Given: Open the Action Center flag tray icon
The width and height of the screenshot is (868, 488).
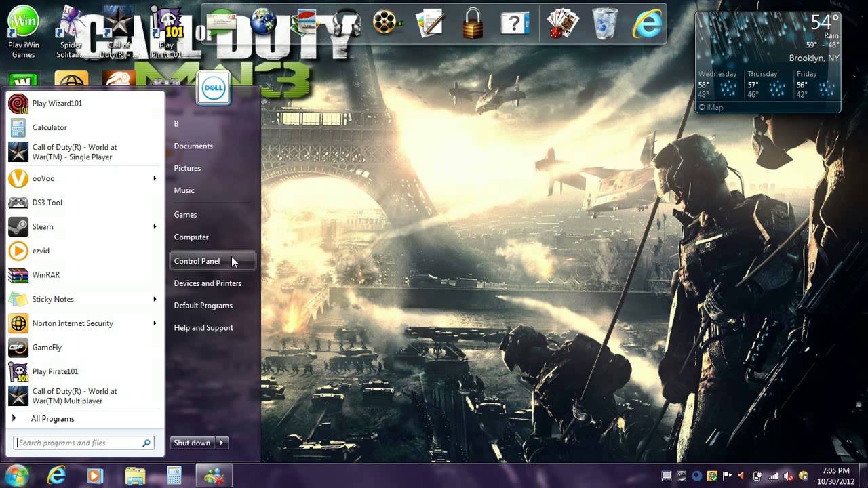Looking at the screenshot, I should pyautogui.click(x=727, y=476).
